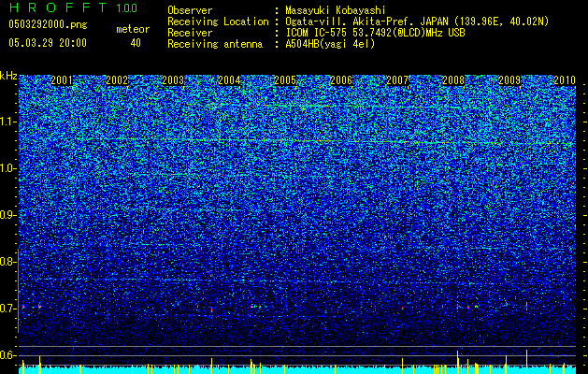Click the 2002 time marker
588x374 pixels.
118,80
